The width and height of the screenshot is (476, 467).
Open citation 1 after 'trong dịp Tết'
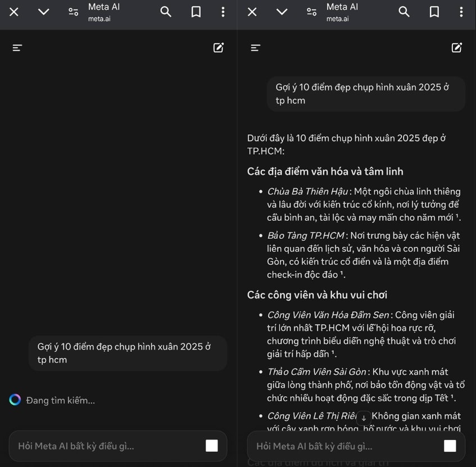(452, 397)
